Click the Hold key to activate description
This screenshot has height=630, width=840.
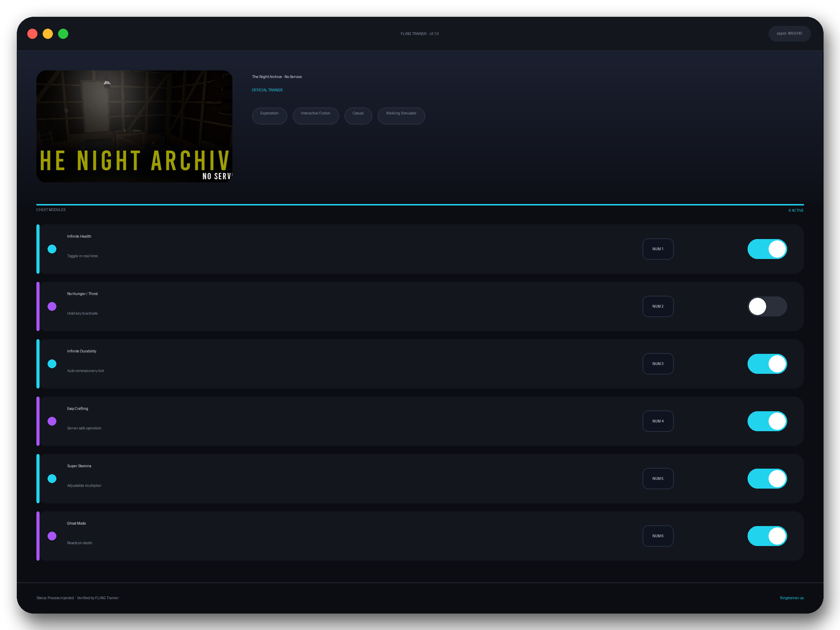coord(82,313)
